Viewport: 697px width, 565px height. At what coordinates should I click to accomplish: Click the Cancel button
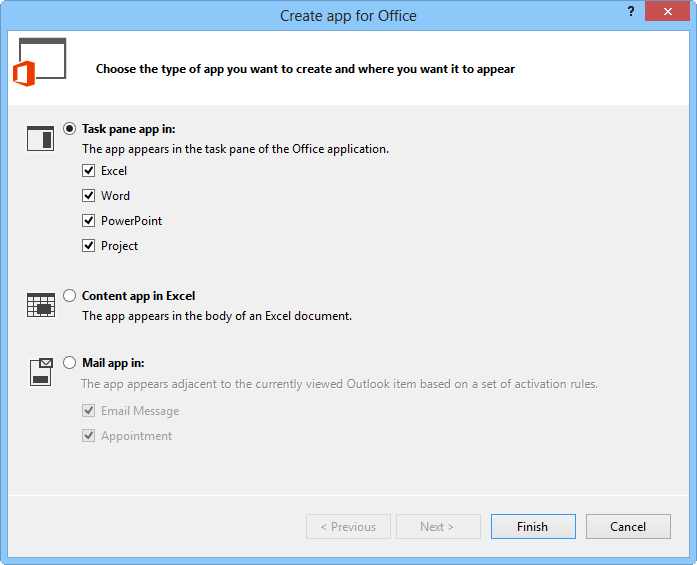[628, 527]
